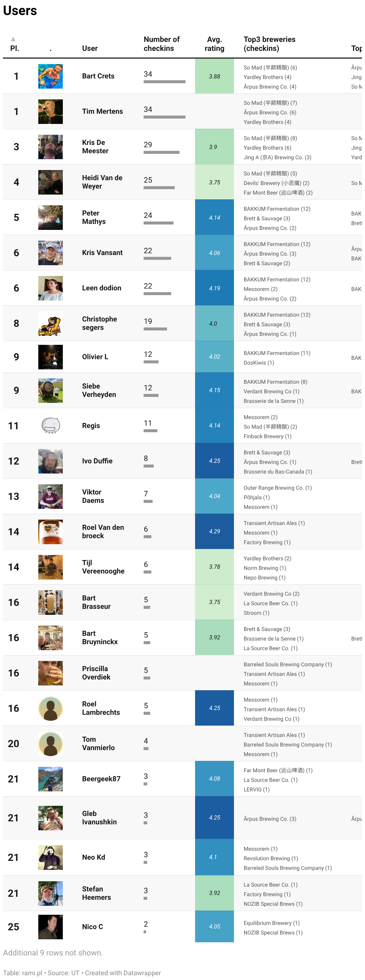Click Beergeek87's mountain lake avatar
Viewport: 365px width, 980px height.
tap(51, 779)
